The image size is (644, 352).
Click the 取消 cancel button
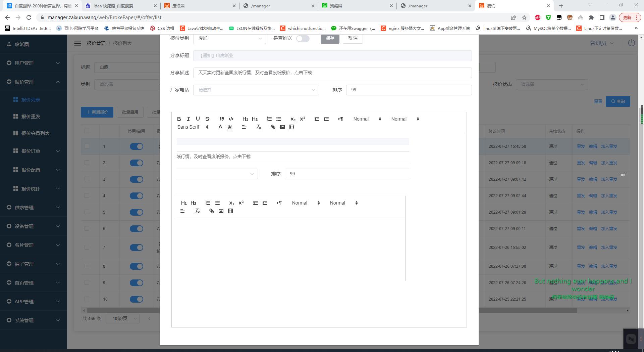pos(353,38)
